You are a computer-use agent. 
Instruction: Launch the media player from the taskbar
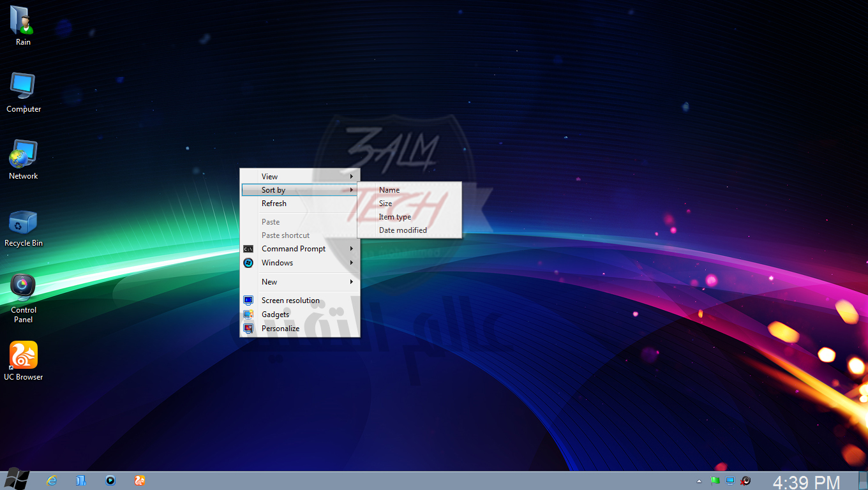pos(110,480)
